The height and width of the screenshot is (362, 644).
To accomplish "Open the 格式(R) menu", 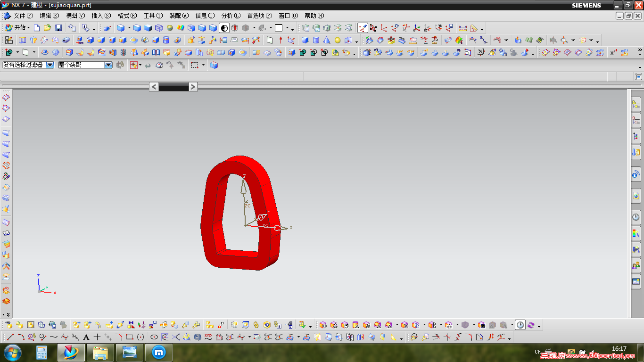I will (127, 16).
